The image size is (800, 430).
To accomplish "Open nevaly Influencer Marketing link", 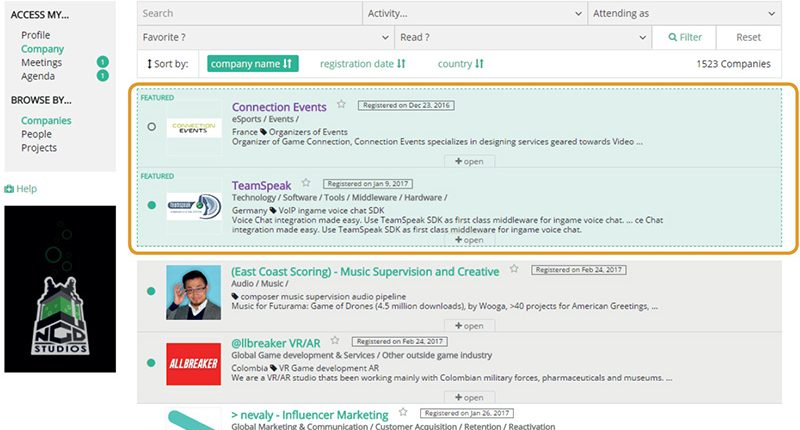I will click(310, 415).
